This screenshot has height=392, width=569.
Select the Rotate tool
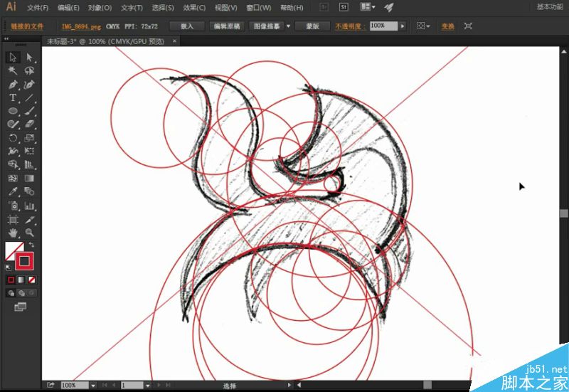point(13,138)
